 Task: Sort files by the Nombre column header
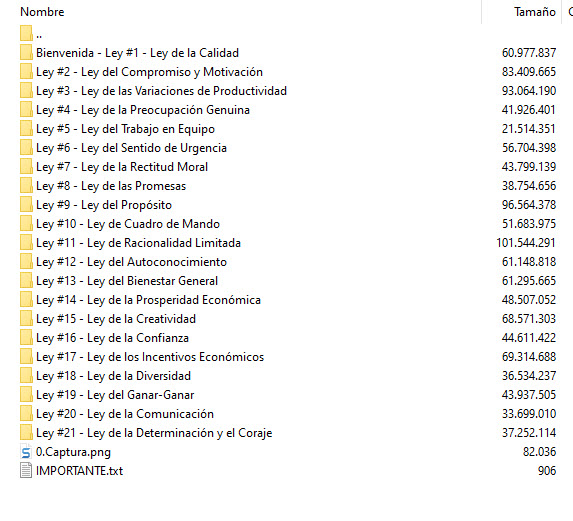click(x=42, y=12)
